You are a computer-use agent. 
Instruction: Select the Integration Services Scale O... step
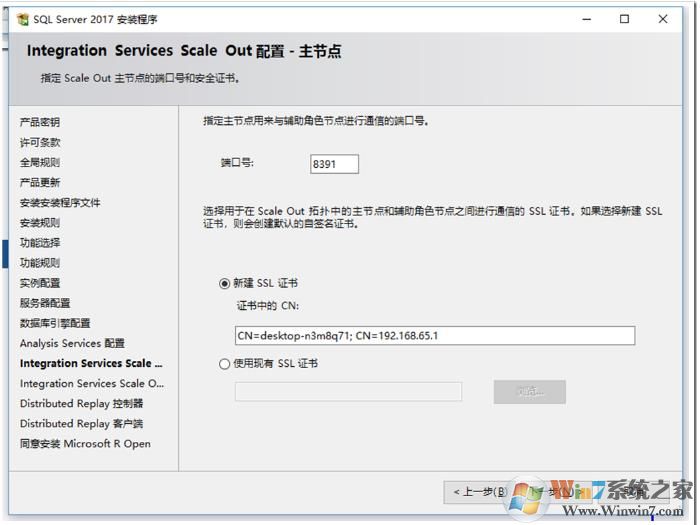pos(92,383)
